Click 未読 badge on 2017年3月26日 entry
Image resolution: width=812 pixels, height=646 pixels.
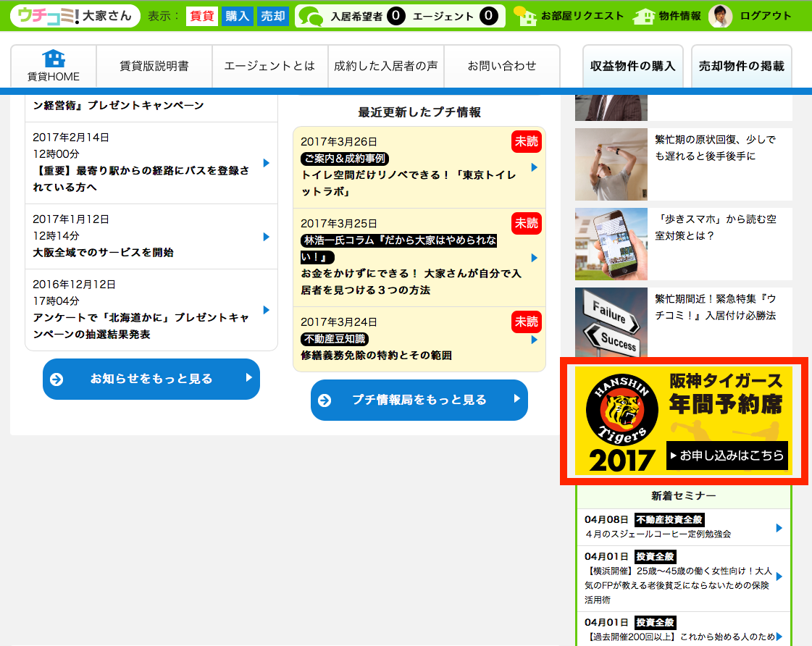coord(526,141)
